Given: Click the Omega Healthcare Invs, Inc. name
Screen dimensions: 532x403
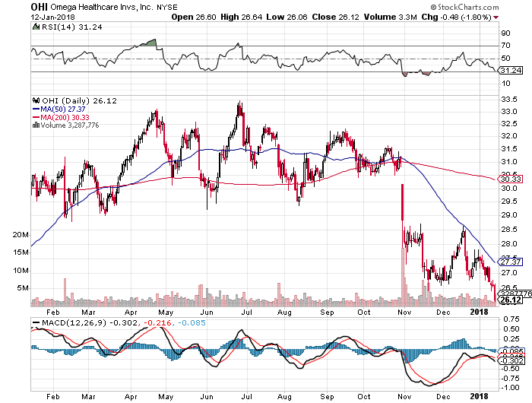Looking at the screenshot, I should [102, 7].
